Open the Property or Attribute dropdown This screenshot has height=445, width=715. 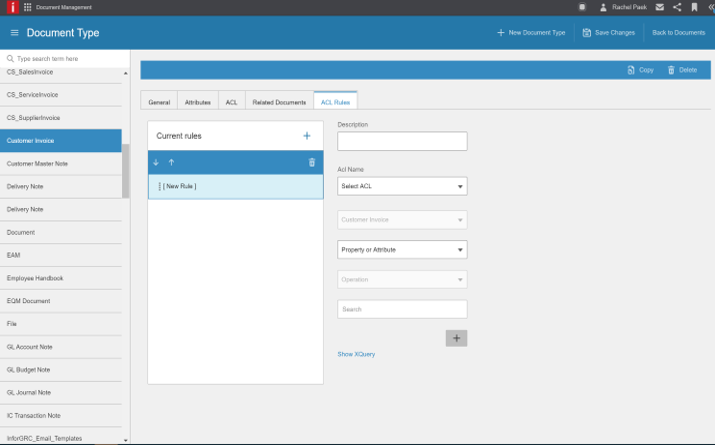pos(402,249)
